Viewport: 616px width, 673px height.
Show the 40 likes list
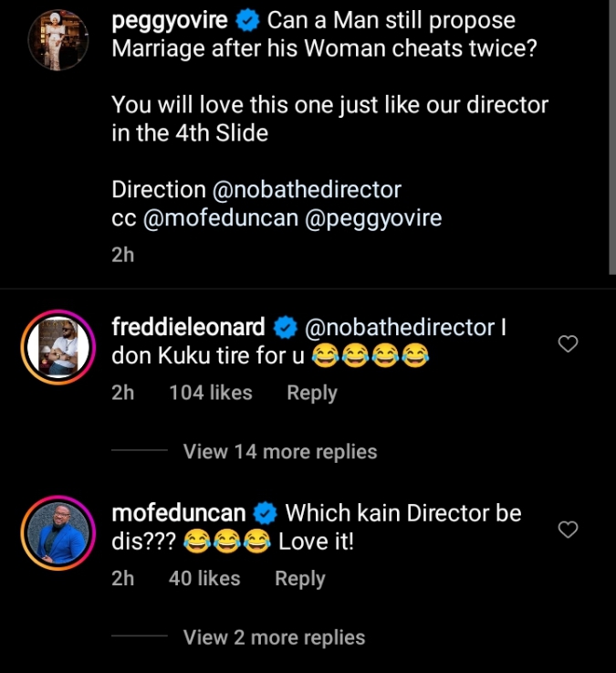(204, 578)
